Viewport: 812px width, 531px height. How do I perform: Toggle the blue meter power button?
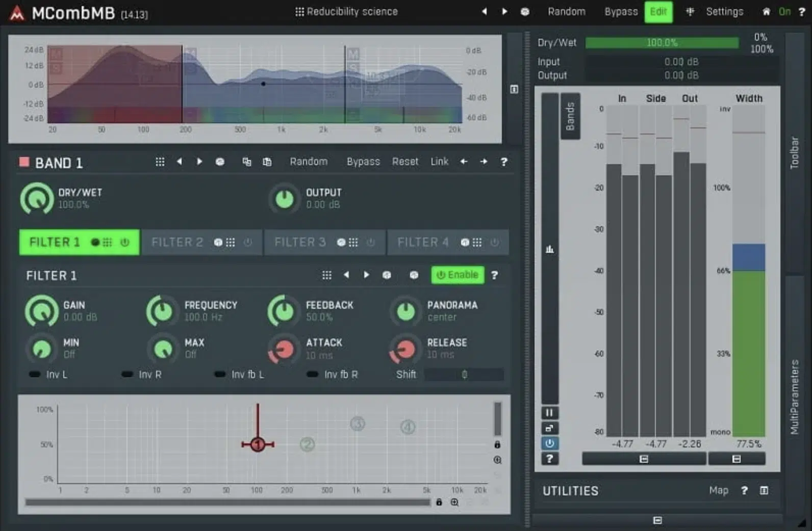point(549,443)
